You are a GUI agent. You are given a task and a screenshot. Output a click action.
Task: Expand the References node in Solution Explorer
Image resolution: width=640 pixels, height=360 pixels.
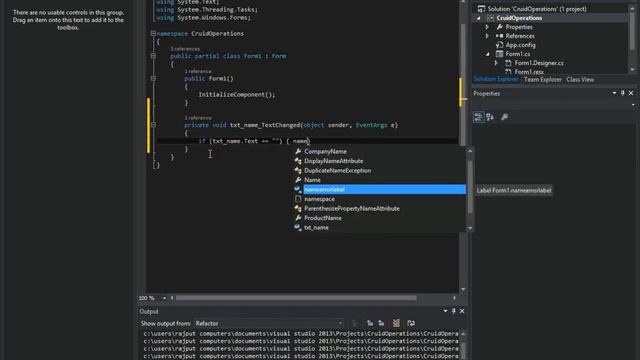tap(487, 36)
